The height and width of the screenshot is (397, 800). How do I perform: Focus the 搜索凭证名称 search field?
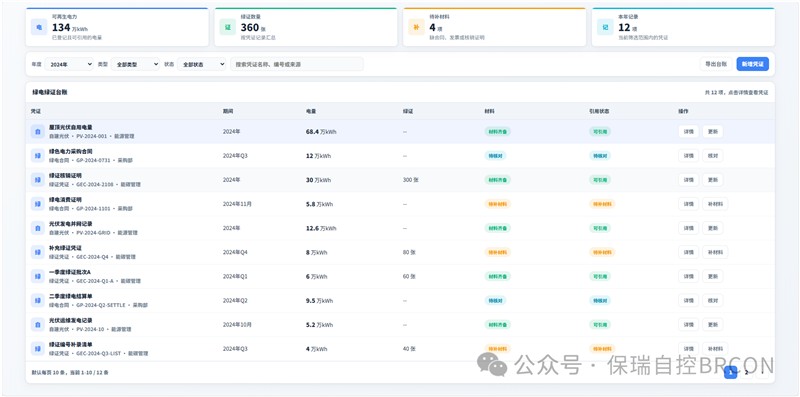pos(297,64)
